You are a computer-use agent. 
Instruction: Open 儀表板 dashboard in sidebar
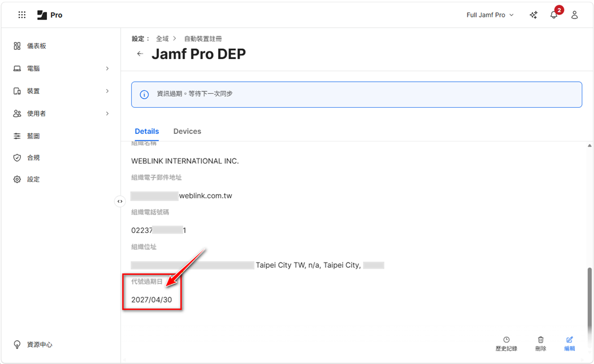(36, 46)
